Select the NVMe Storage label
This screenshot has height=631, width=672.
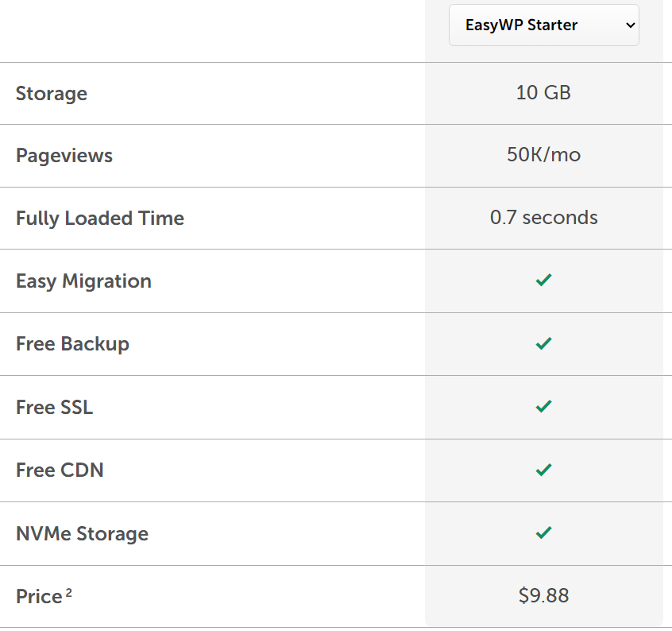click(x=82, y=534)
